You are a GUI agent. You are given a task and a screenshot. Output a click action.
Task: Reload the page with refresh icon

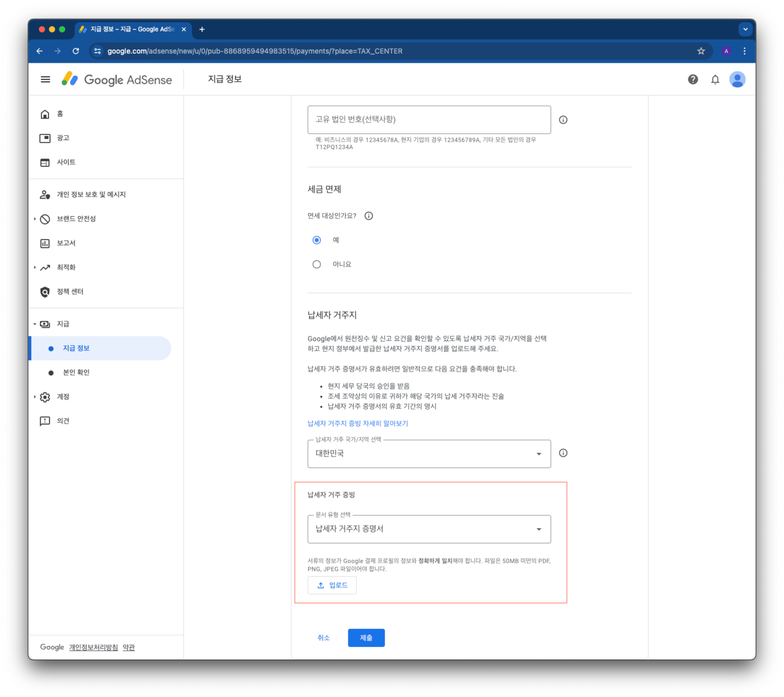(x=76, y=51)
